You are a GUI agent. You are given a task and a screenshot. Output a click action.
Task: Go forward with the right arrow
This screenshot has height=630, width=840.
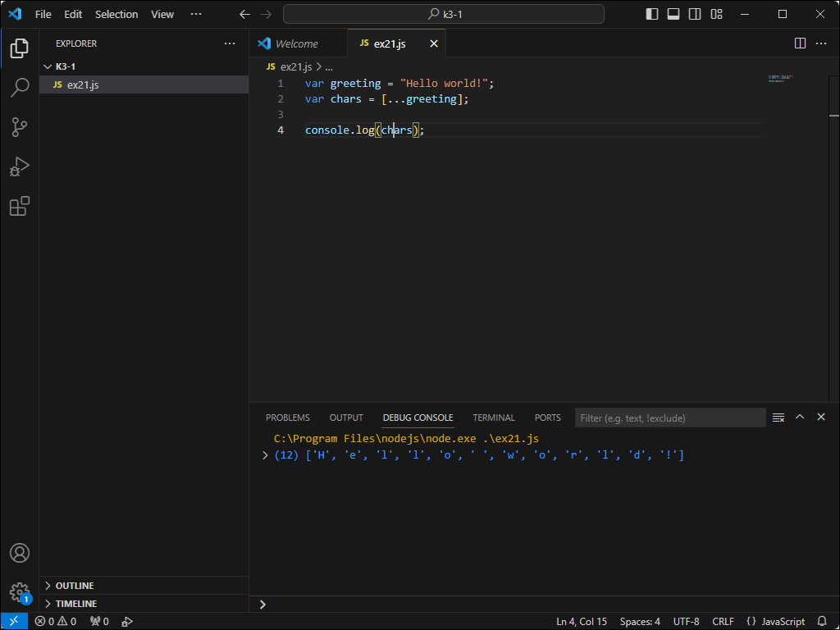pyautogui.click(x=267, y=15)
